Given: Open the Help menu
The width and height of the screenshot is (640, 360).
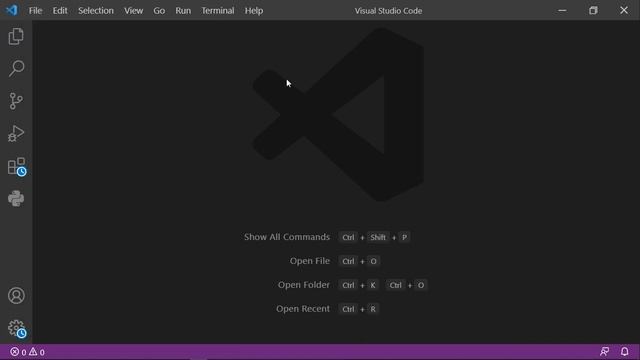Looking at the screenshot, I should (x=253, y=11).
